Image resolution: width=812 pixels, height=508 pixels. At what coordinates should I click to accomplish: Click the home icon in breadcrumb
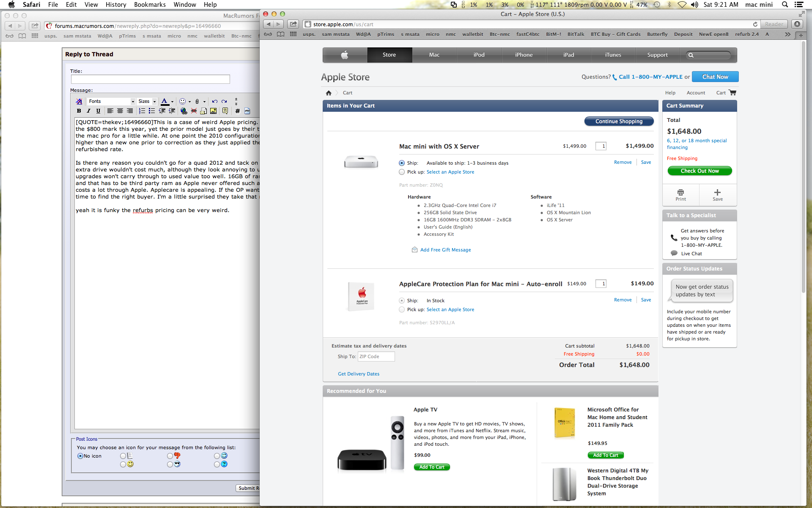329,93
